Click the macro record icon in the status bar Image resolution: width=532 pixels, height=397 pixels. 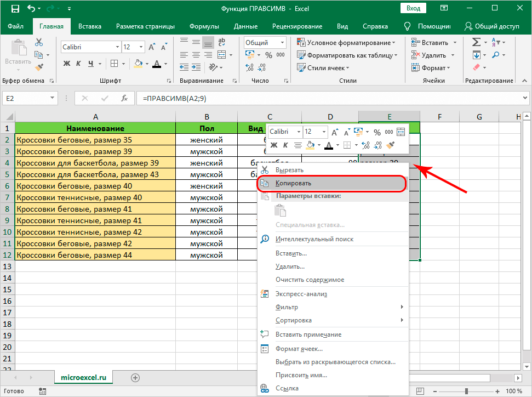click(x=42, y=391)
